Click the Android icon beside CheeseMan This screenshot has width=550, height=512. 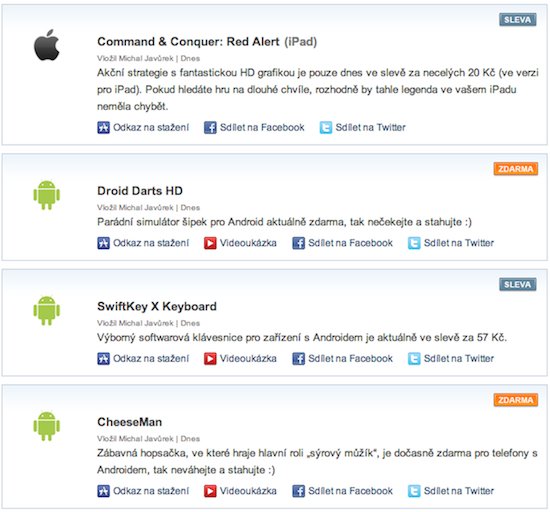coord(47,426)
